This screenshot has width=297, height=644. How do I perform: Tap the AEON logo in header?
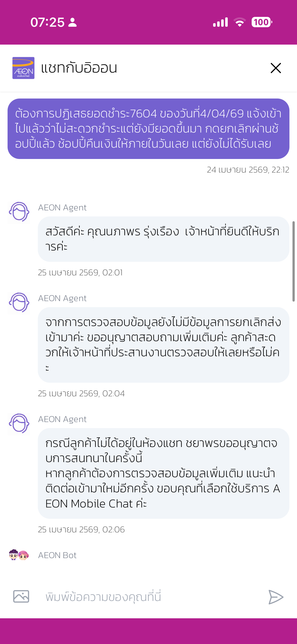(x=23, y=68)
